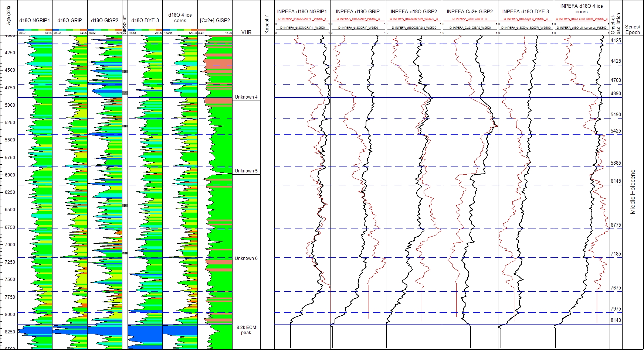The width and height of the screenshot is (644, 350).
Task: Select the Unknown 6 event label
Action: pyautogui.click(x=246, y=258)
